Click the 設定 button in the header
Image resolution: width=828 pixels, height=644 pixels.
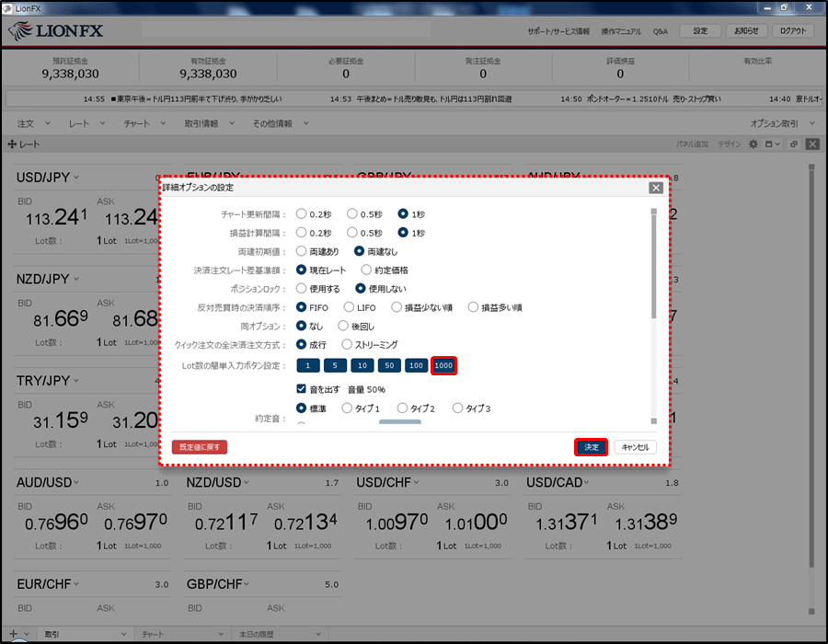coord(700,31)
